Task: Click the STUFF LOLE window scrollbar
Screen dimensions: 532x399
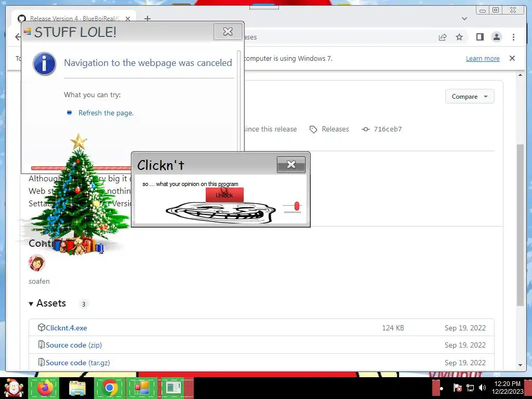Action: 239,100
